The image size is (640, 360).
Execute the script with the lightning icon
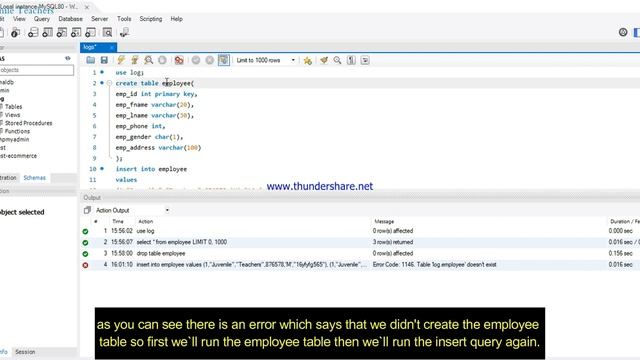(121, 60)
